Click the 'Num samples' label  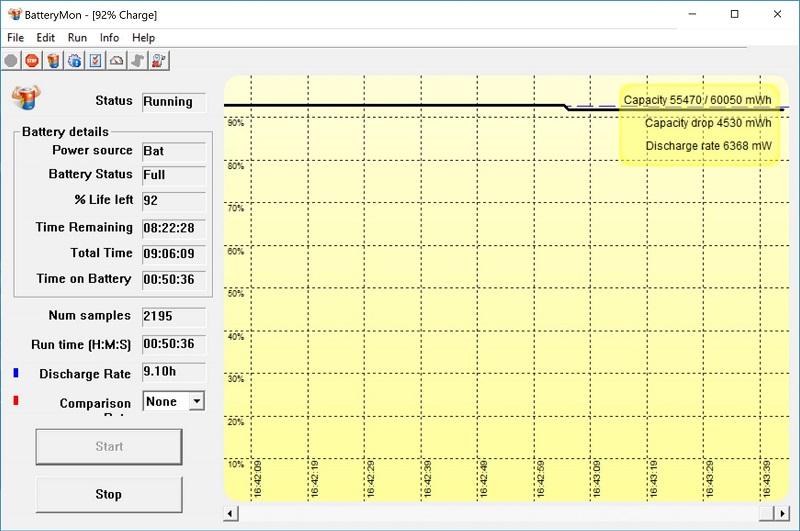[90, 315]
